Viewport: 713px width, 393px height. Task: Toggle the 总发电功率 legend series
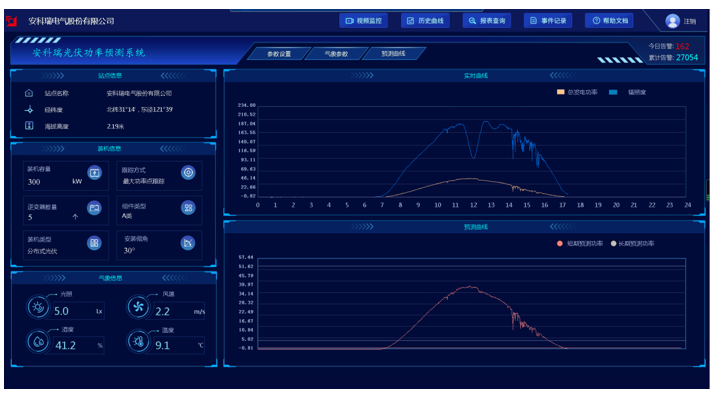[x=577, y=92]
